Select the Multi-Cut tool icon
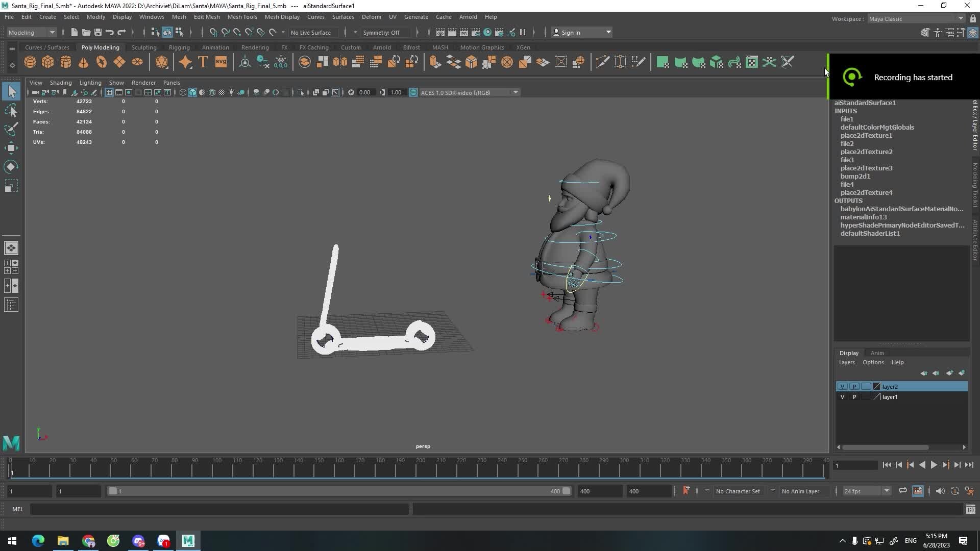 (x=602, y=62)
